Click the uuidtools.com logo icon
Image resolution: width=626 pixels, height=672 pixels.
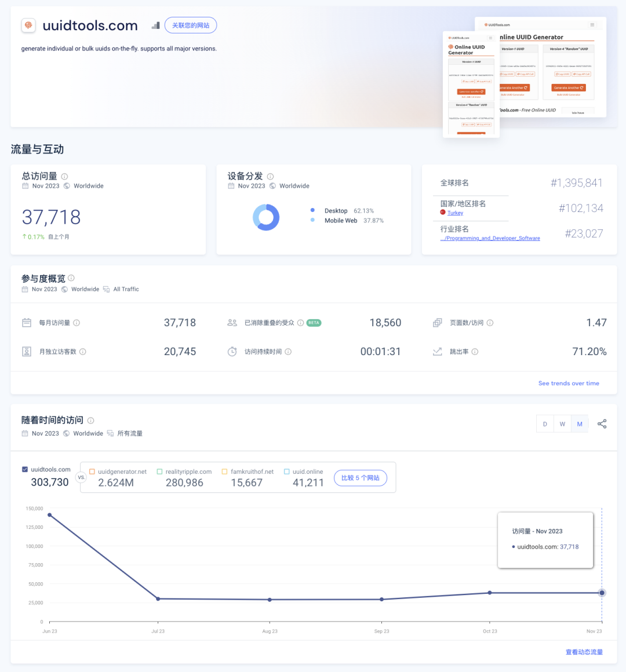(28, 25)
